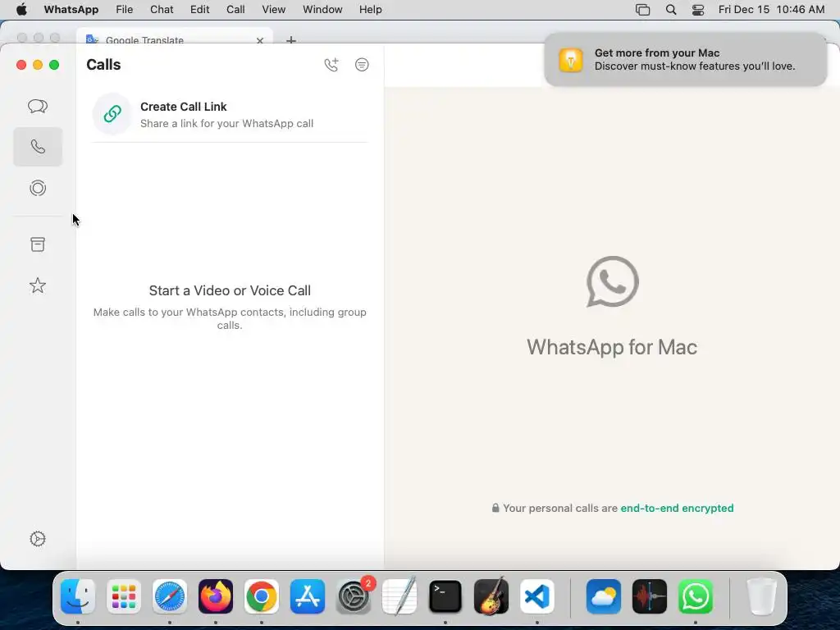Click Start a Video or Voice Call text

(230, 290)
